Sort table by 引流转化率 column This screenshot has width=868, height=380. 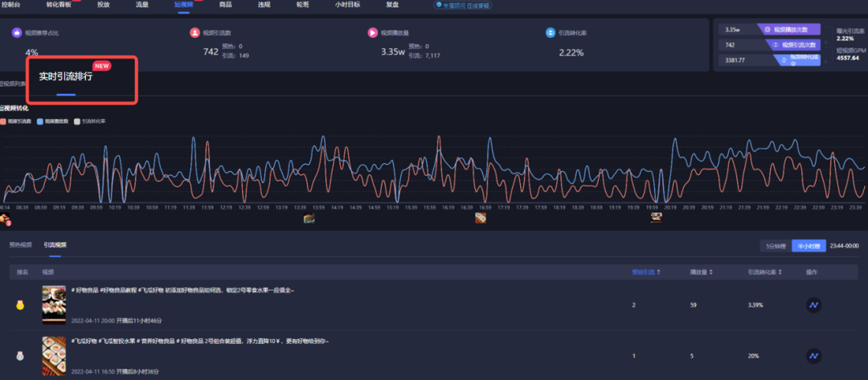(x=764, y=272)
